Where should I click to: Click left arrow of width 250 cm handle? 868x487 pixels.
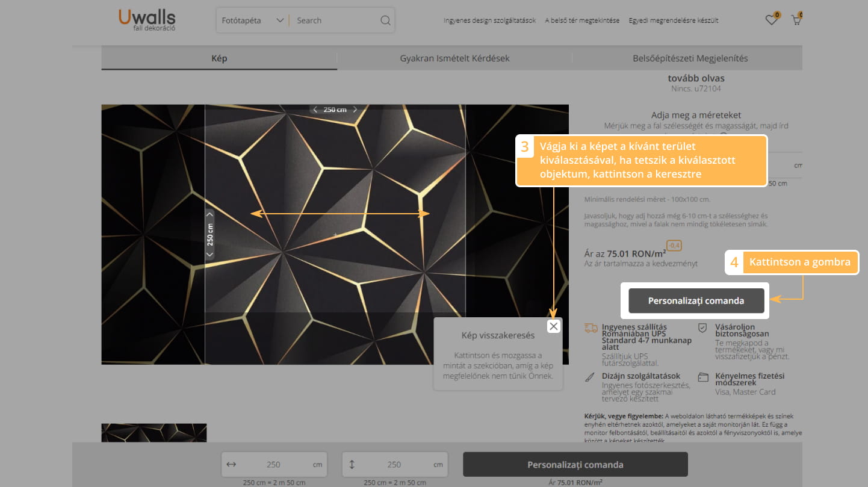tap(315, 110)
